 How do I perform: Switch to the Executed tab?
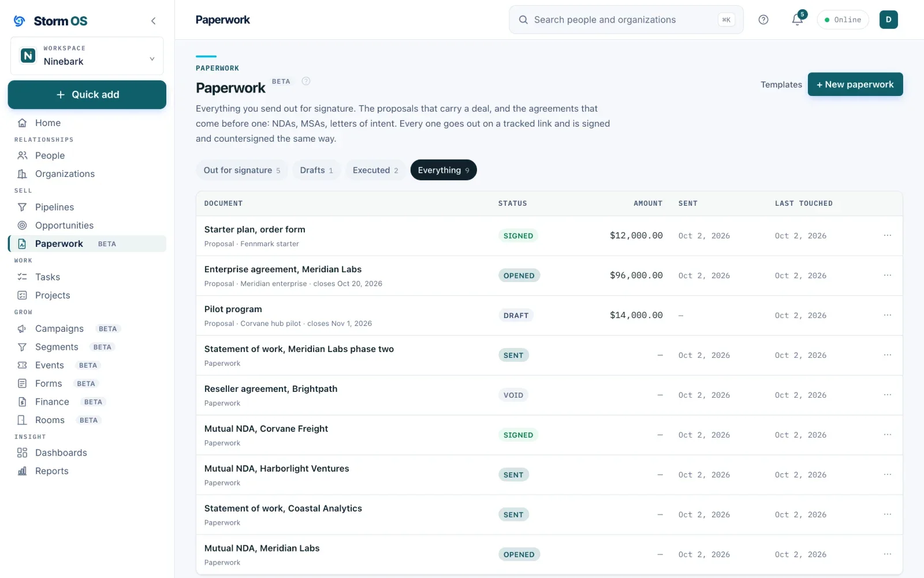[375, 170]
